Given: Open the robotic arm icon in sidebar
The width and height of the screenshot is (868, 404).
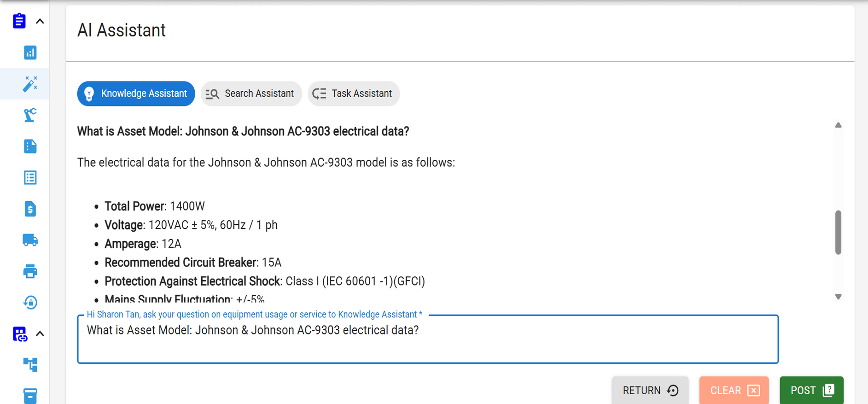Looking at the screenshot, I should tap(30, 115).
